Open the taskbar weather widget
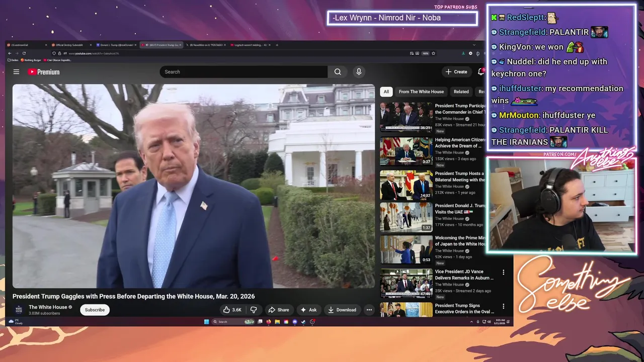The width and height of the screenshot is (644, 362). [16, 322]
